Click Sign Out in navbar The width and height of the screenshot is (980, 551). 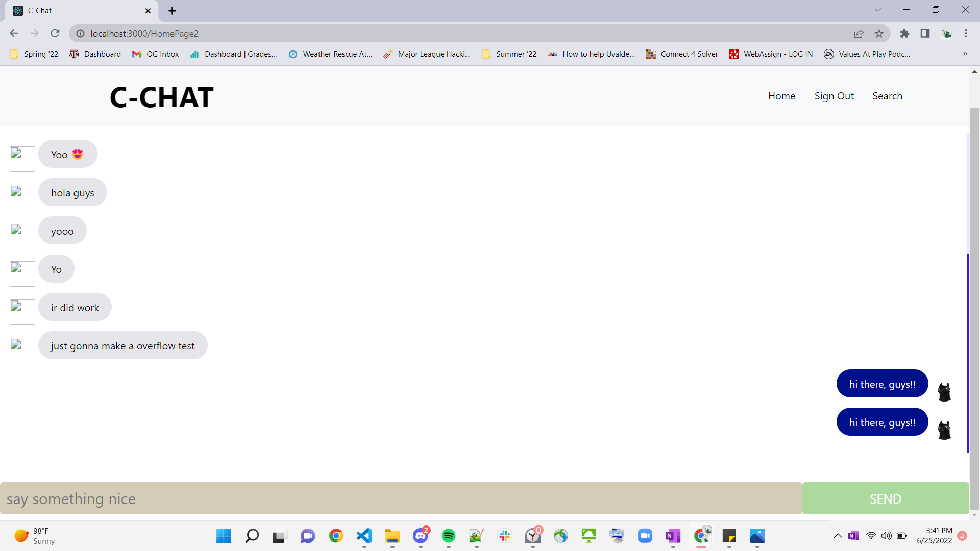834,96
